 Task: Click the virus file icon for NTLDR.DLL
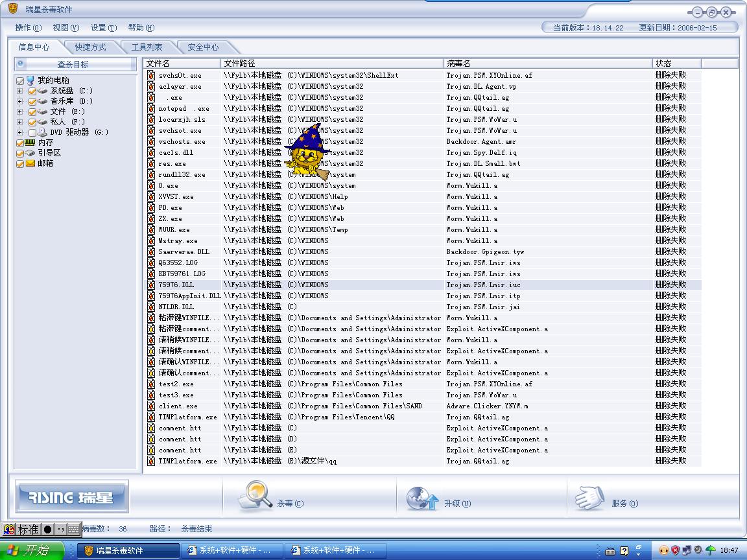click(x=151, y=307)
